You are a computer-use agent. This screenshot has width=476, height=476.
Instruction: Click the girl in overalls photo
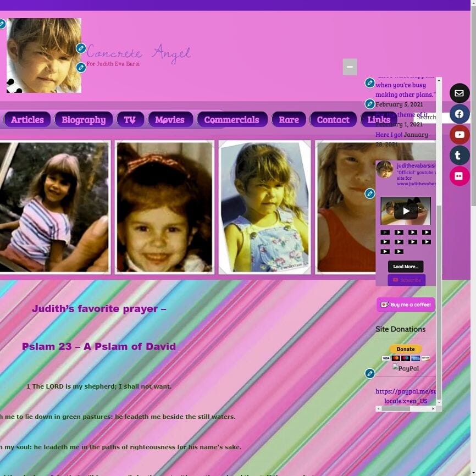point(264,207)
